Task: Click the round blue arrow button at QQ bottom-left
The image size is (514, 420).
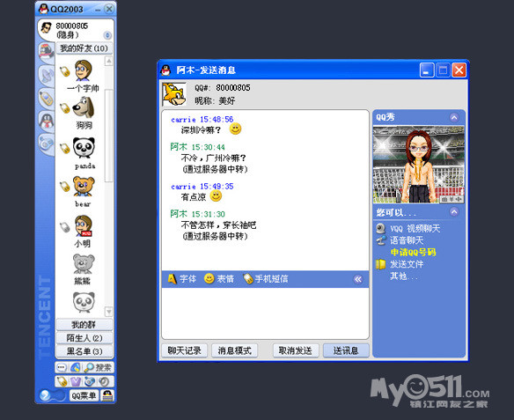Action: pyautogui.click(x=45, y=395)
